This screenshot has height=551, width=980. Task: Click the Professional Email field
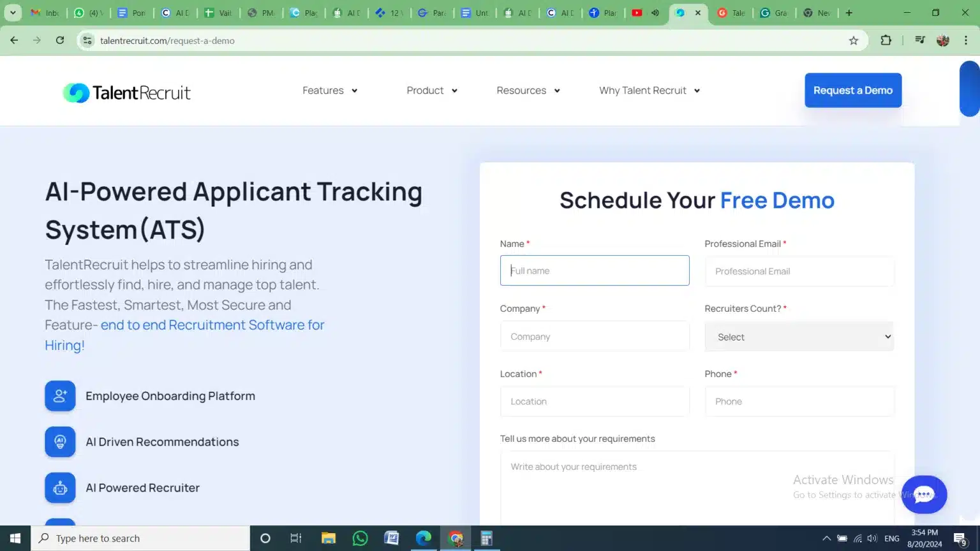point(799,271)
